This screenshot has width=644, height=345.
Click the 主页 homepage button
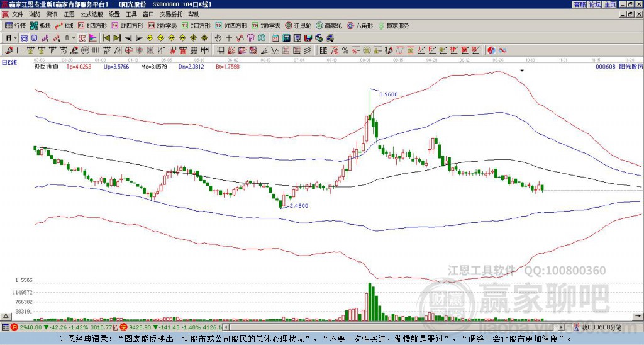coord(609,4)
